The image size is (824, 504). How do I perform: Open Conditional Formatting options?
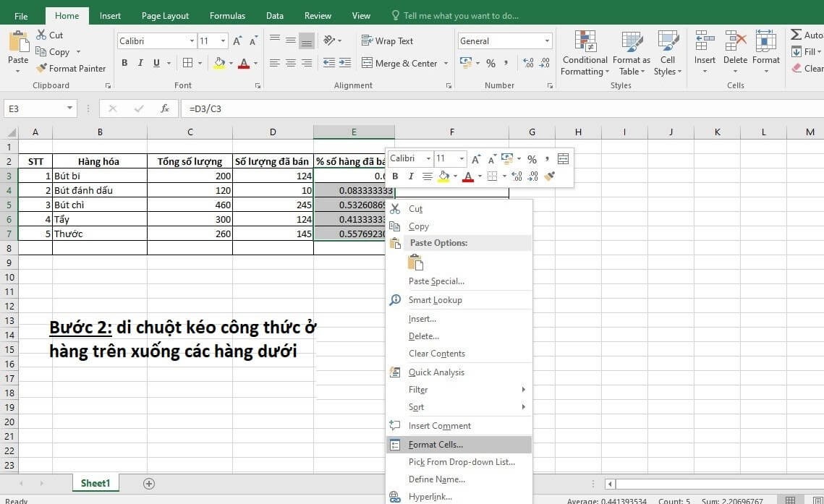[584, 52]
